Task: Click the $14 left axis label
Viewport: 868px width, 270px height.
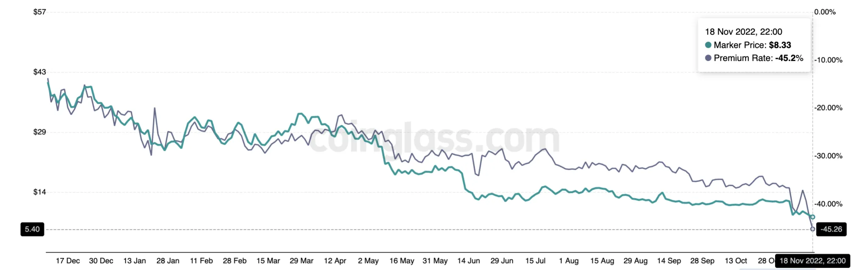Action: [40, 192]
